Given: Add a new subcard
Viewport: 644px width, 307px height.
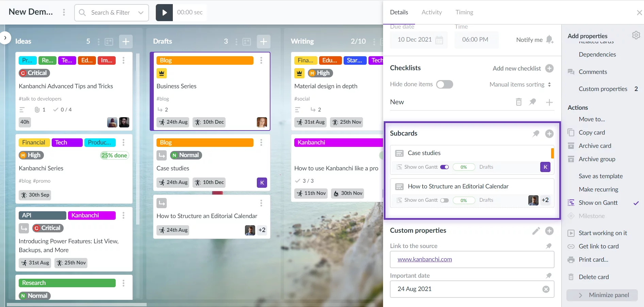Looking at the screenshot, I should [549, 134].
